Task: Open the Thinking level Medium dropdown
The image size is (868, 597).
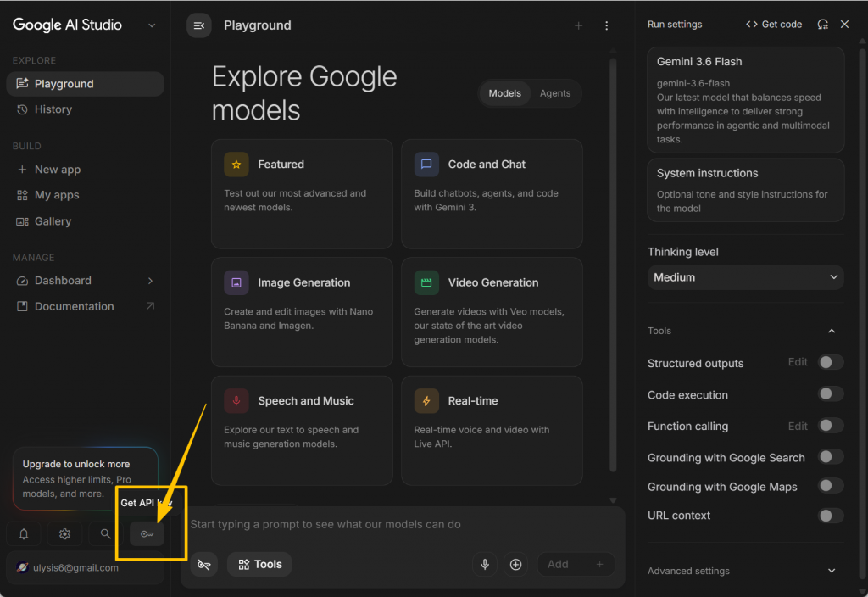Action: point(745,277)
